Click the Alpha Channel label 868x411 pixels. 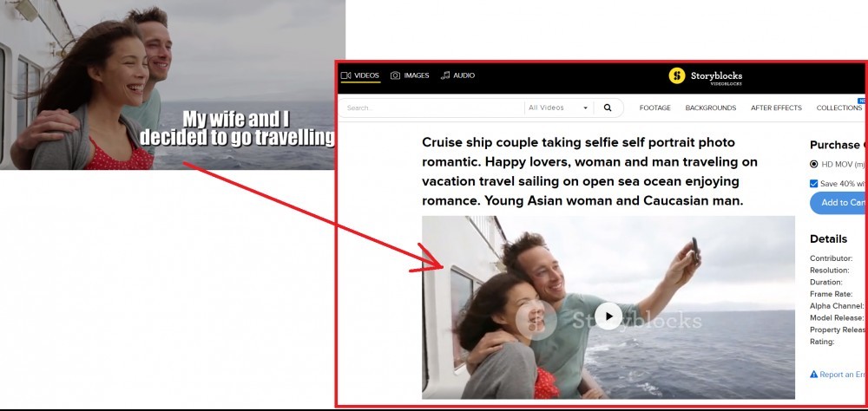[837, 306]
